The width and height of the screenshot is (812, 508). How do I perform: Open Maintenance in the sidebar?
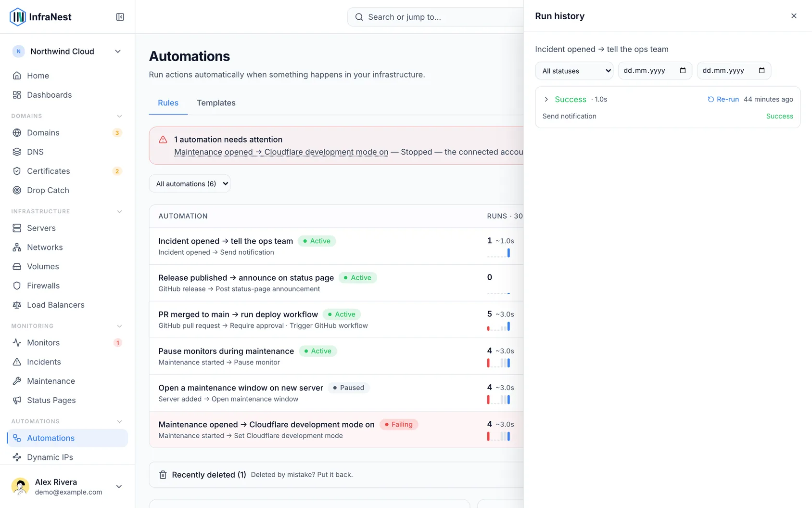[67, 381]
